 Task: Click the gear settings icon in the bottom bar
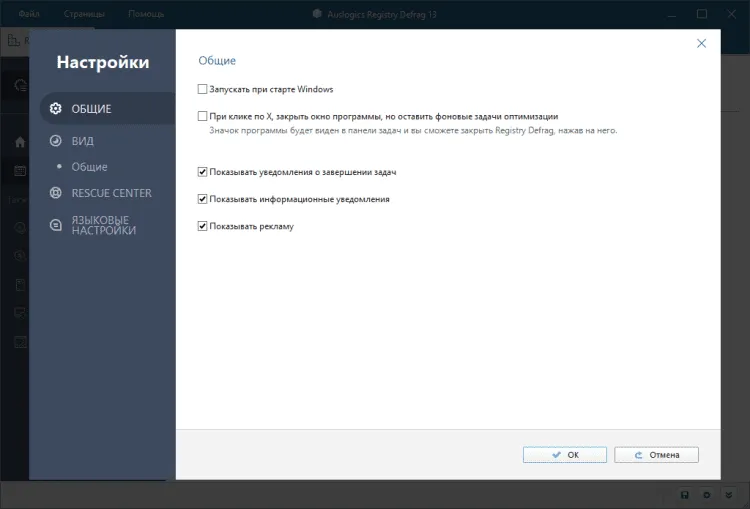click(706, 495)
